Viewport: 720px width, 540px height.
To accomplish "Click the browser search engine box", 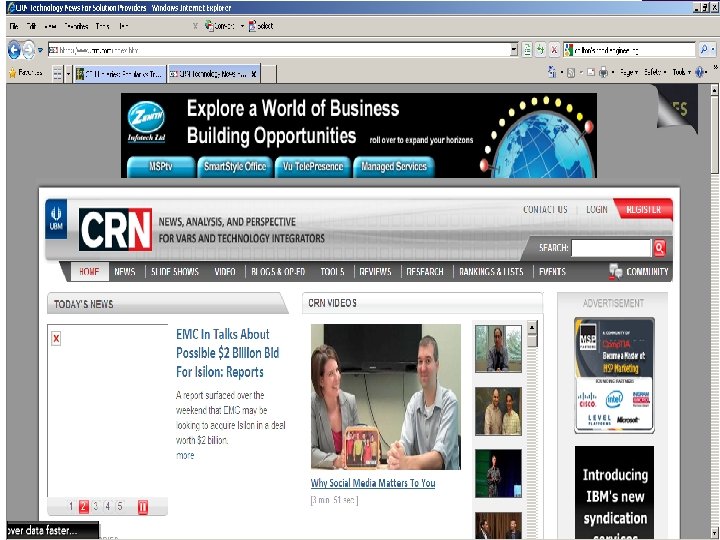I will point(629,50).
